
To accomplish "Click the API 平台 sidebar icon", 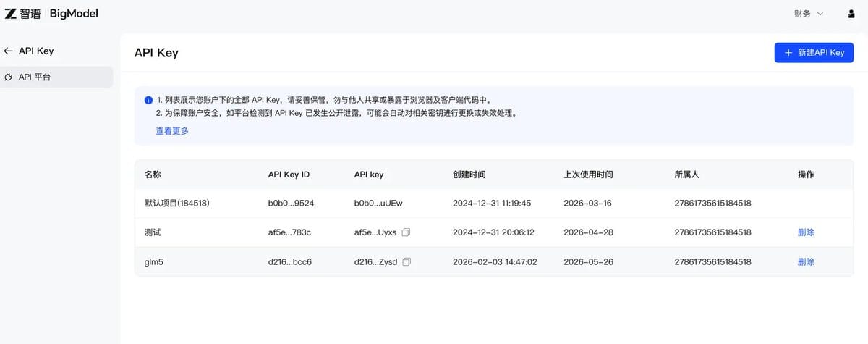I will click(x=9, y=77).
